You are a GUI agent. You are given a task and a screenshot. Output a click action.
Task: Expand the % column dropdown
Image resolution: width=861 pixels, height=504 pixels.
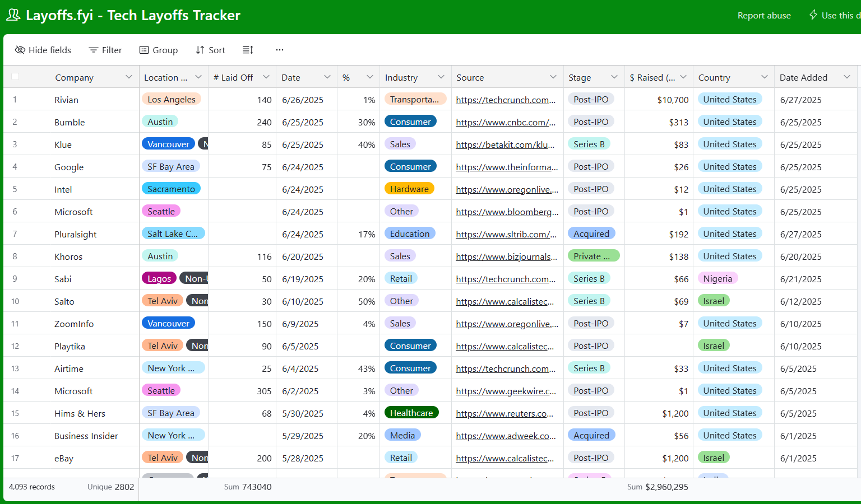pos(370,77)
